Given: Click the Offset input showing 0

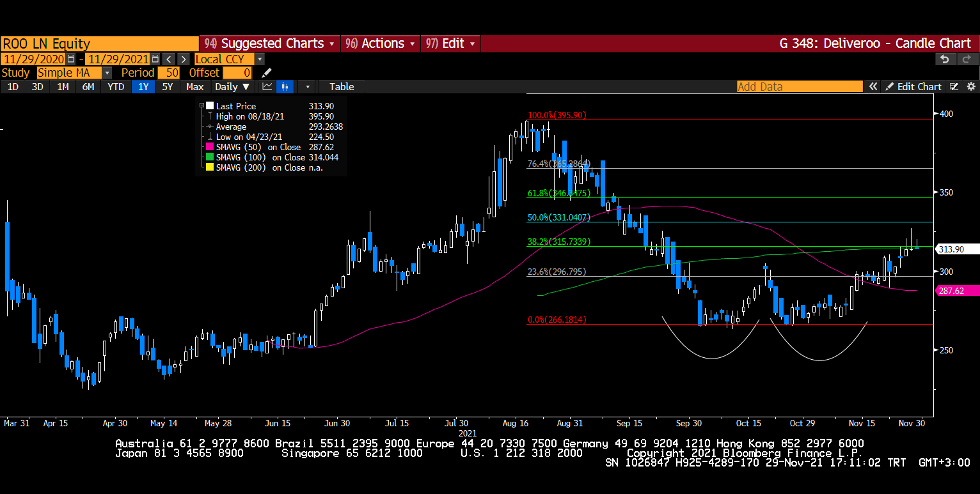Looking at the screenshot, I should tap(237, 73).
